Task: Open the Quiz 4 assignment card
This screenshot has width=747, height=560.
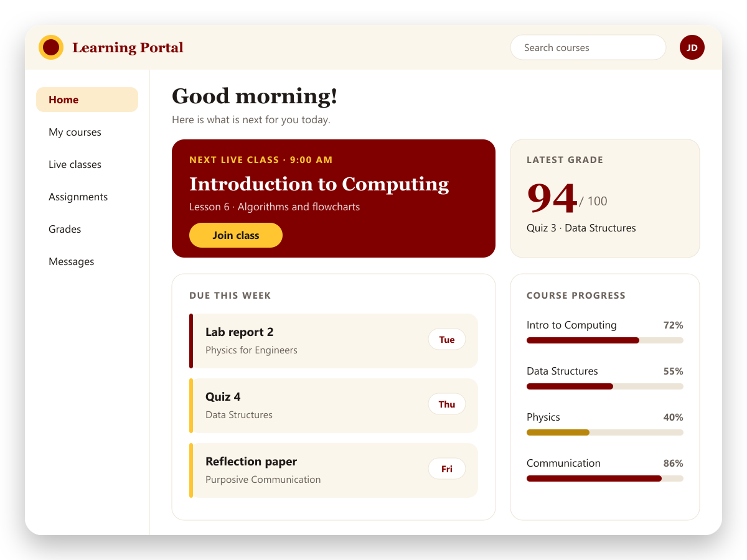Action: tap(334, 406)
